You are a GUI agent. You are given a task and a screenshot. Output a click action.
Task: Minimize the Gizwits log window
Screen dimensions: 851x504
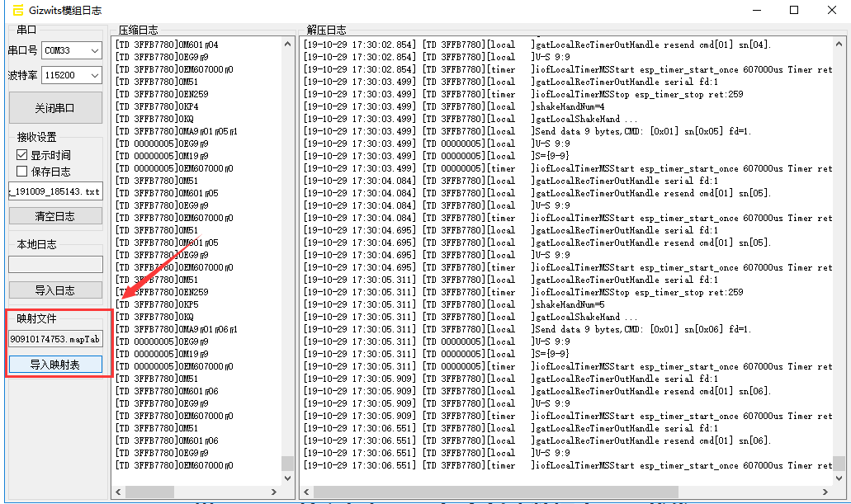pos(755,10)
